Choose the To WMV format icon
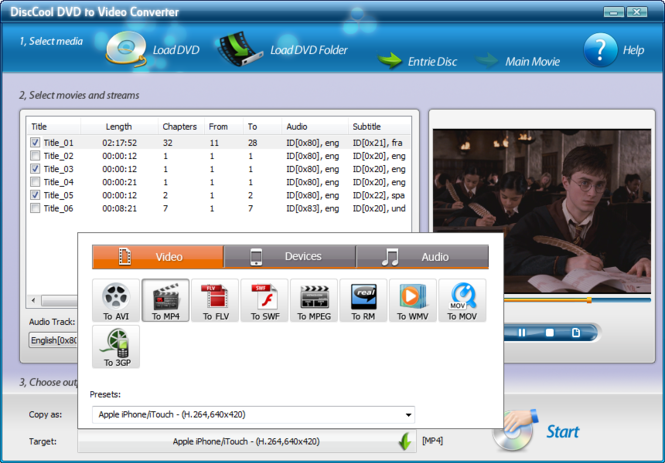The width and height of the screenshot is (665, 463). pos(413,301)
